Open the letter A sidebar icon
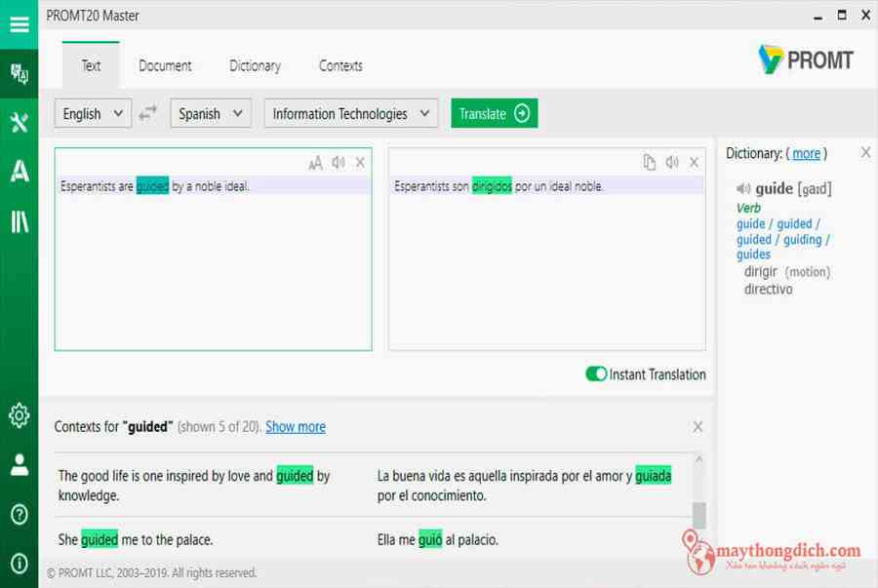Viewport: 878px width, 588px height. tap(20, 171)
